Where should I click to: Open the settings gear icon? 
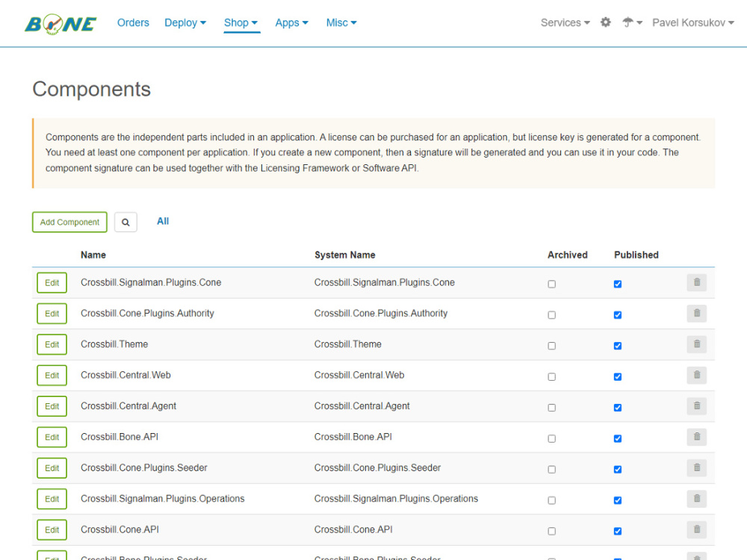point(606,22)
